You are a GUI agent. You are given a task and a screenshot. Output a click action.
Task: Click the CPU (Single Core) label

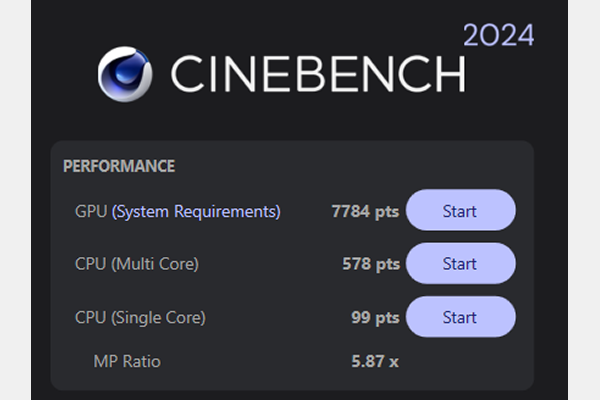point(140,317)
